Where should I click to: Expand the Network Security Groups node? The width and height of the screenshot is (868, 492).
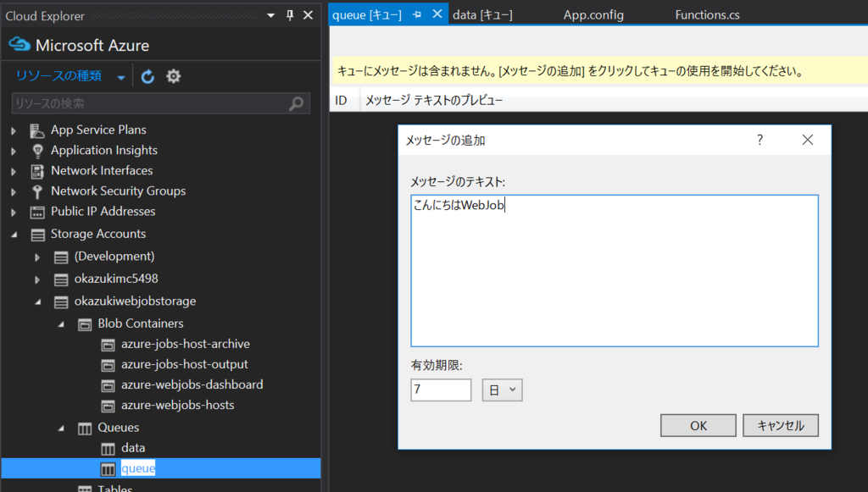point(14,192)
